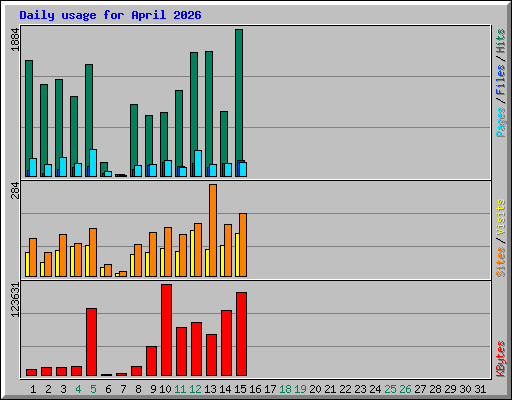
Task: Click day 19 weekend label on x-axis
Action: (x=300, y=389)
